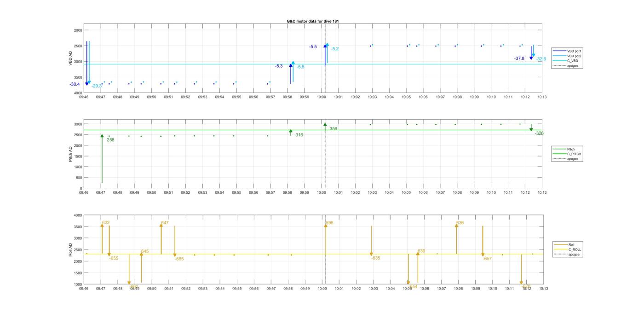This screenshot has height=319, width=644.
Task: Click the light blue '-32.6' value label
Action: click(x=541, y=59)
